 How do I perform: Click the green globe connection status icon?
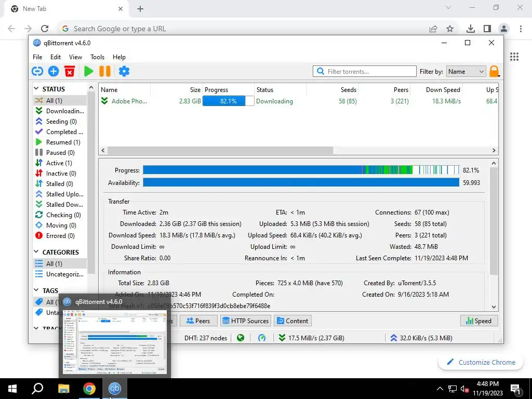point(241,338)
